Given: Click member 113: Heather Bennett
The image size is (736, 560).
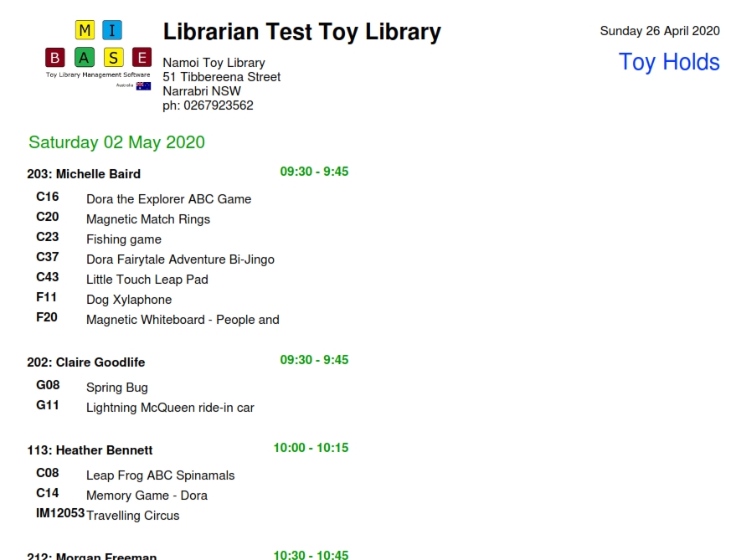Looking at the screenshot, I should [x=90, y=450].
